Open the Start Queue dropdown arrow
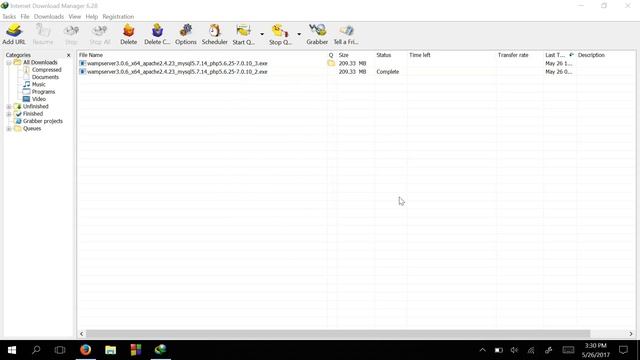 coord(262,34)
